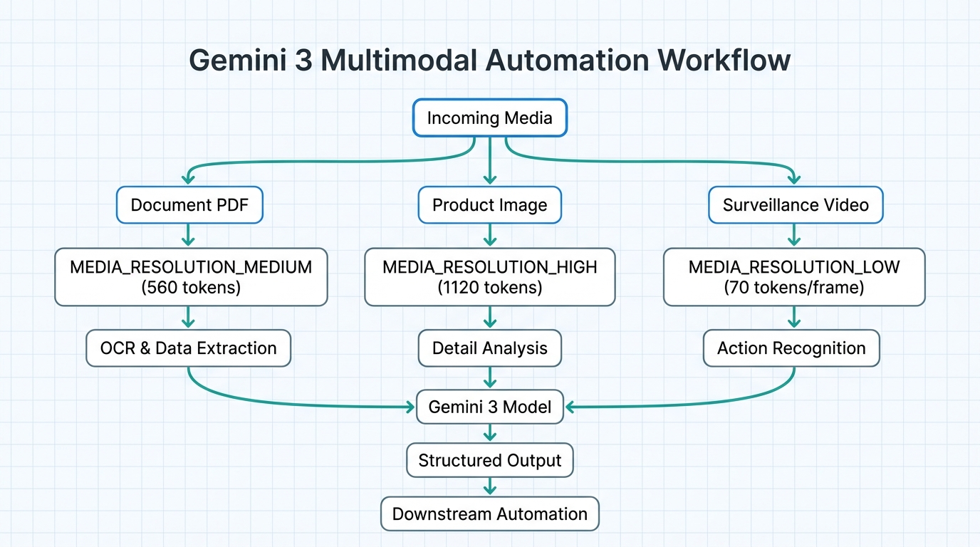Screen dimensions: 980x547
Task: Select the Incoming Media node
Action: (489, 118)
